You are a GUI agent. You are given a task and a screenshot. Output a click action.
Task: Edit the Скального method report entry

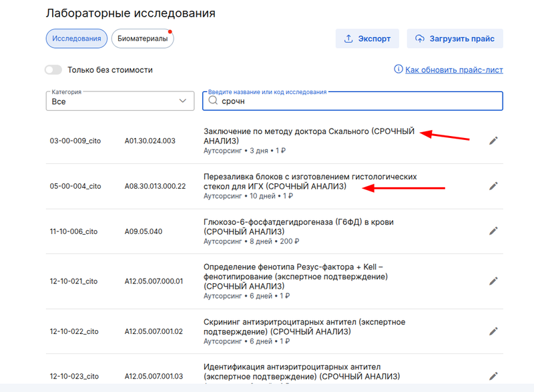click(493, 141)
